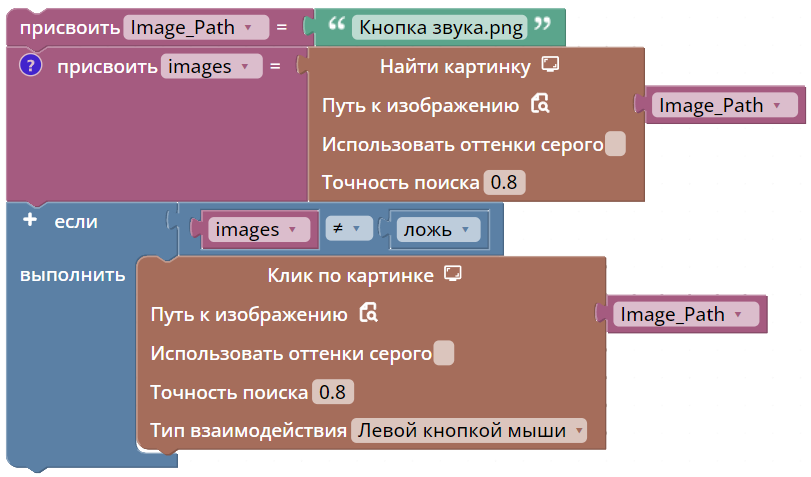This screenshot has height=477, width=811.
Task: Open Левой кнопкой мыши interaction type dropdown
Action: click(469, 430)
